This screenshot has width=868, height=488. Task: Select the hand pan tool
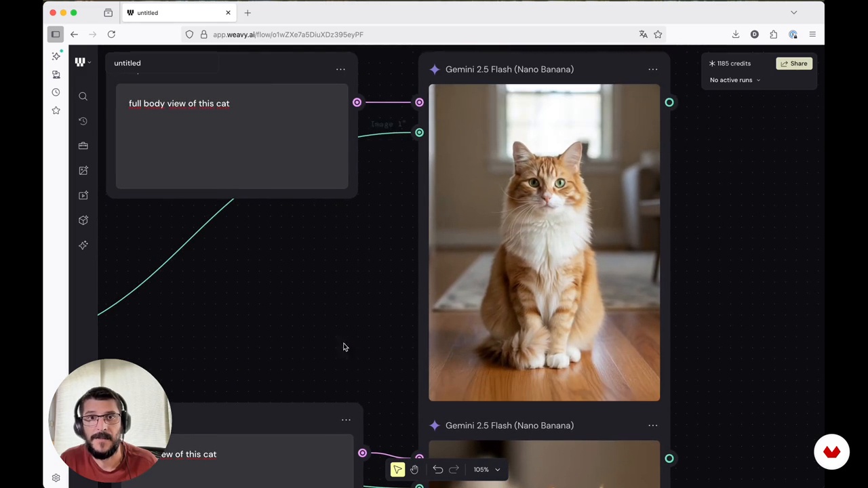414,470
